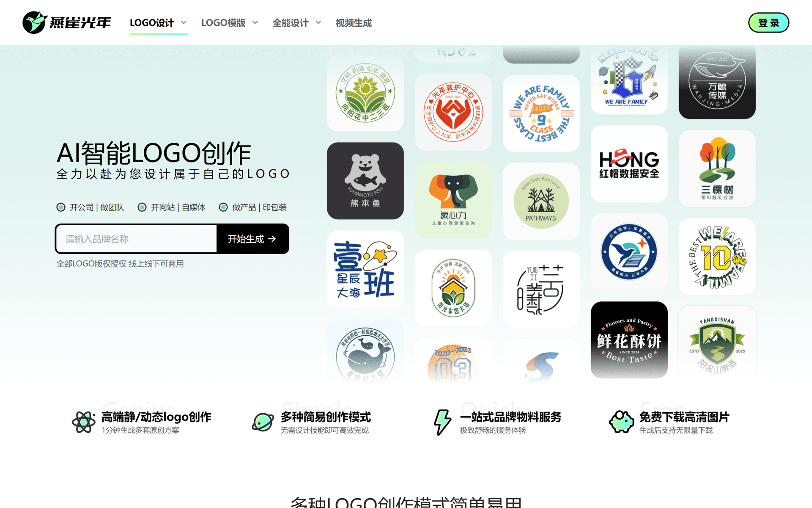Open the 万鲸传媒 whale logo card
Viewport: 812px width, 508px height.
point(717,82)
